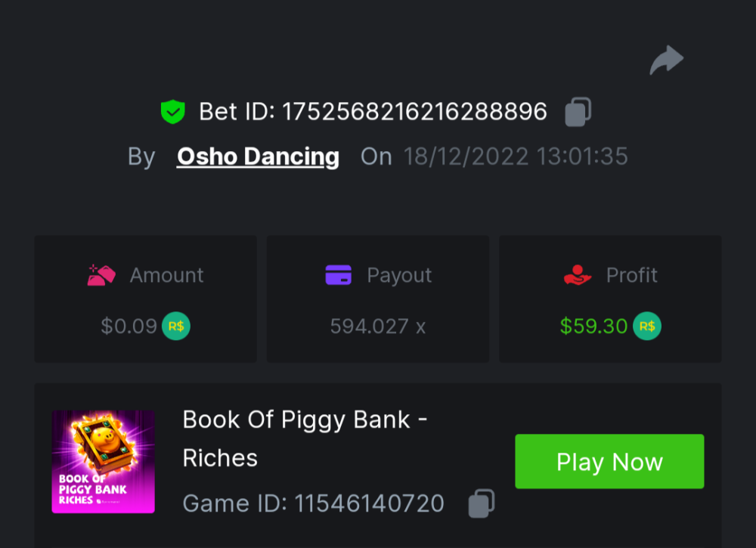Click the 594.027 x payout value
Image resolution: width=756 pixels, height=548 pixels.
pyautogui.click(x=378, y=327)
